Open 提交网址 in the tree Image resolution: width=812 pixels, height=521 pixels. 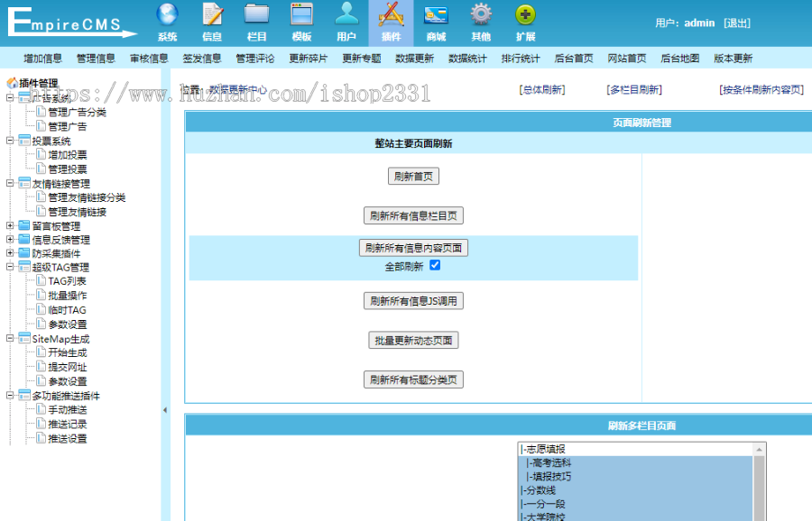(x=68, y=367)
